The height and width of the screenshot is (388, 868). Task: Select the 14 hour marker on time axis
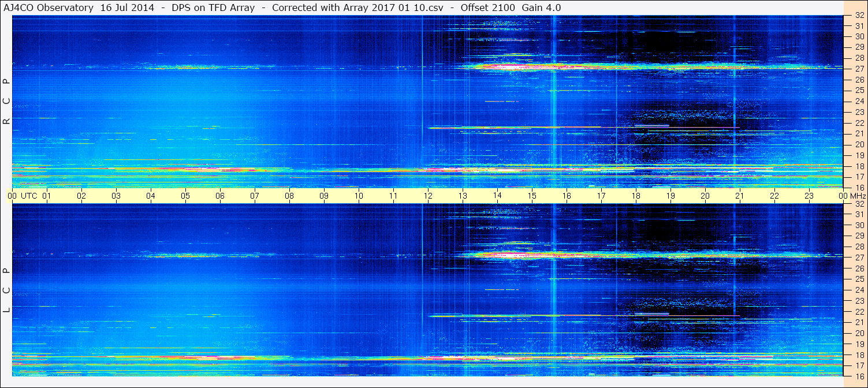497,196
